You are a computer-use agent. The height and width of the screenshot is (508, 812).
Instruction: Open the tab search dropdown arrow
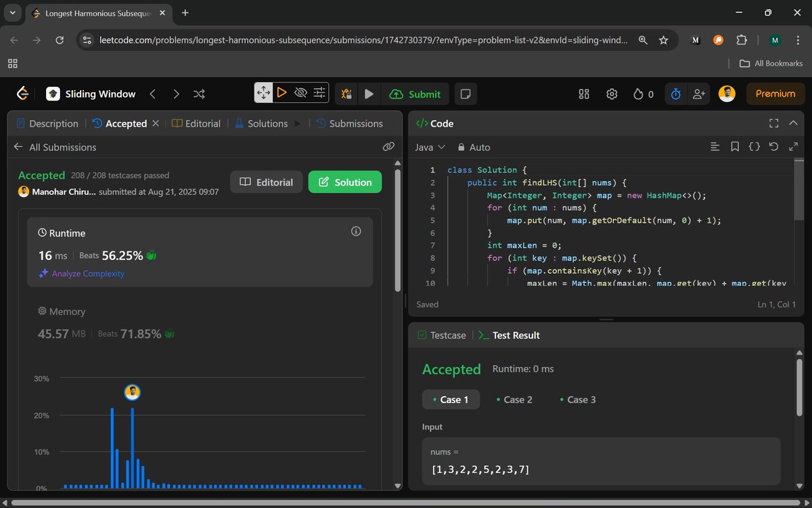pos(12,13)
